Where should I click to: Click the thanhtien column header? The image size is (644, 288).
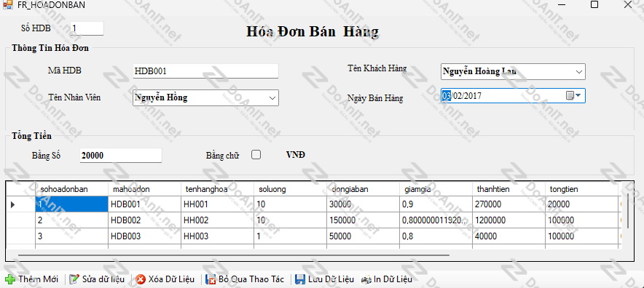(509, 188)
